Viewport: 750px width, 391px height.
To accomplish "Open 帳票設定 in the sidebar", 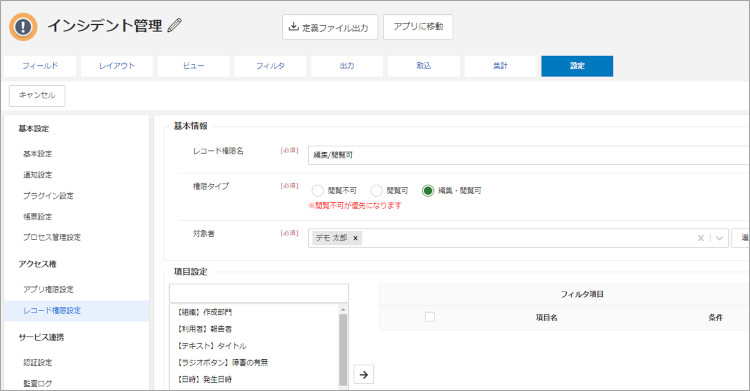I will (38, 217).
